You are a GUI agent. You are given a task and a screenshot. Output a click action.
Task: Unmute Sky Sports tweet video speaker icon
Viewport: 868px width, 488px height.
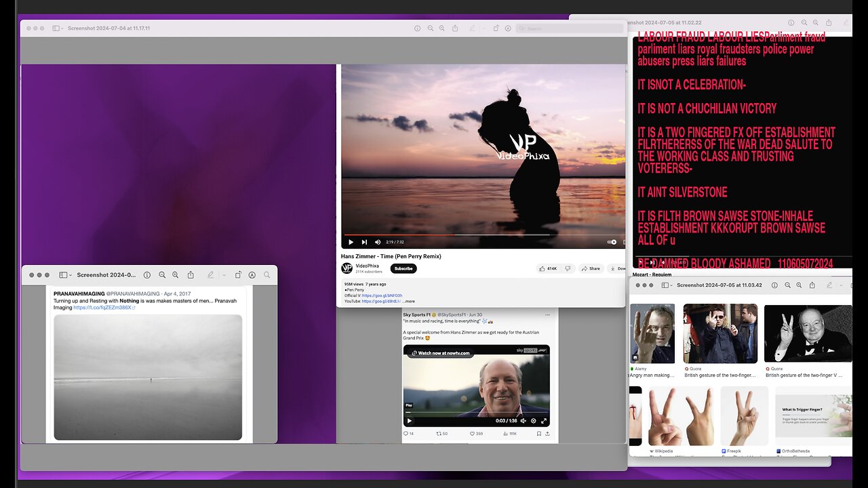pos(522,420)
